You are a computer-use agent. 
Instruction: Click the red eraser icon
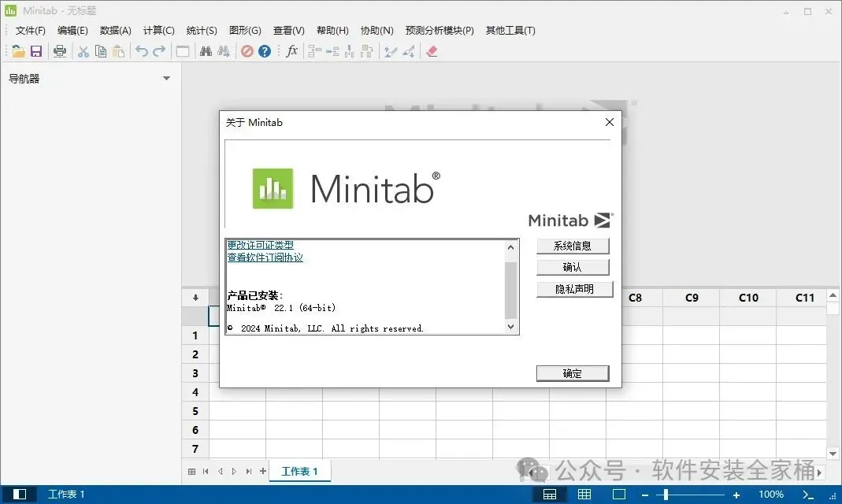tap(432, 51)
